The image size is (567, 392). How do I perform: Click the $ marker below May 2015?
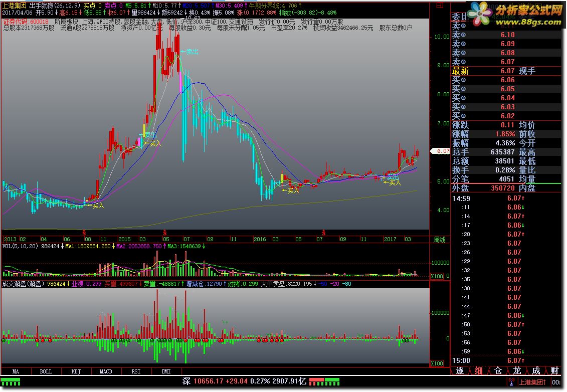click(x=164, y=233)
